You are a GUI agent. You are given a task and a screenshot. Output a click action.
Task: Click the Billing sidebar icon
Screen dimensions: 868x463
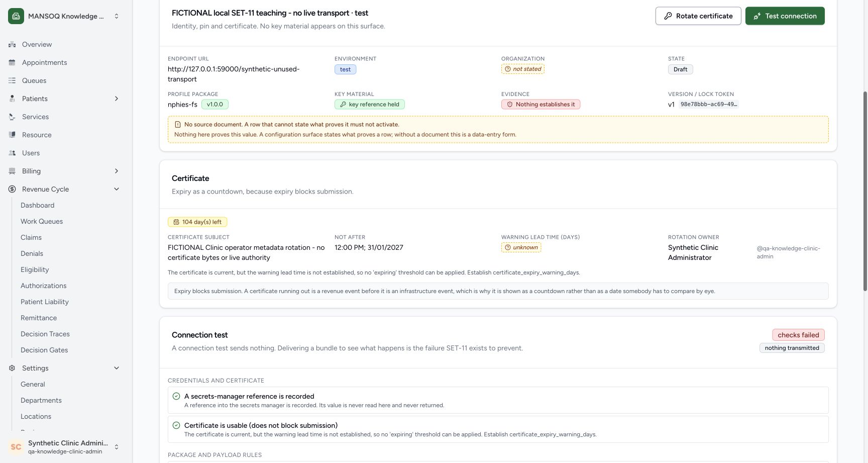coord(12,171)
